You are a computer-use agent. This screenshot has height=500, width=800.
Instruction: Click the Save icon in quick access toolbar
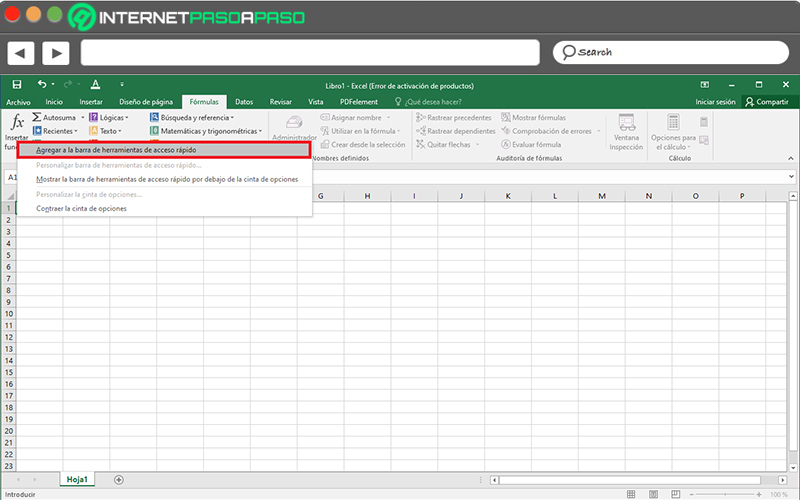(17, 85)
